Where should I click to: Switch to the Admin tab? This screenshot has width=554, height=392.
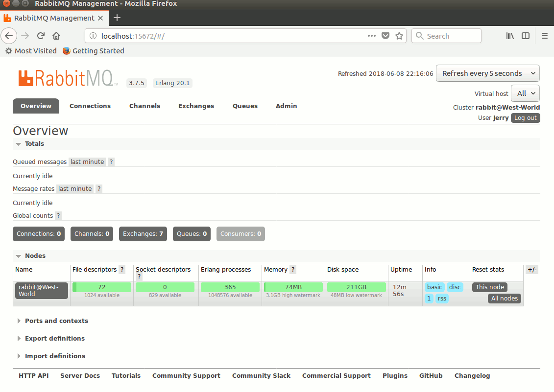(x=286, y=106)
